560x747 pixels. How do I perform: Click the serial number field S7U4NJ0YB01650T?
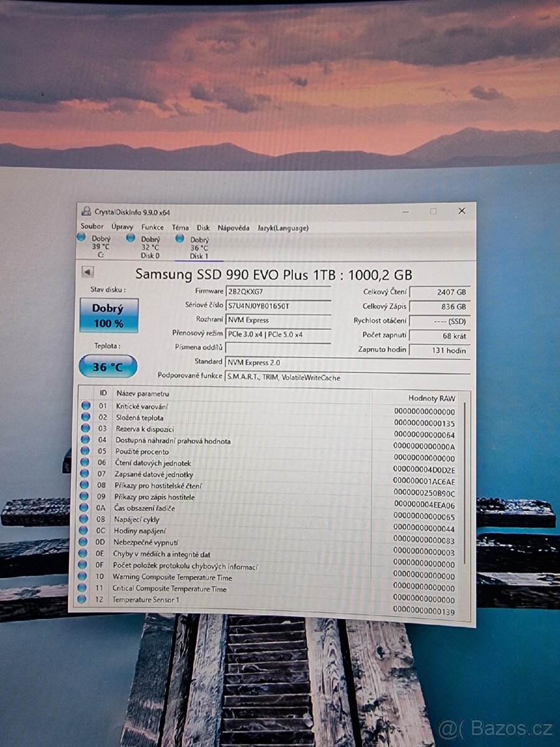point(278,305)
